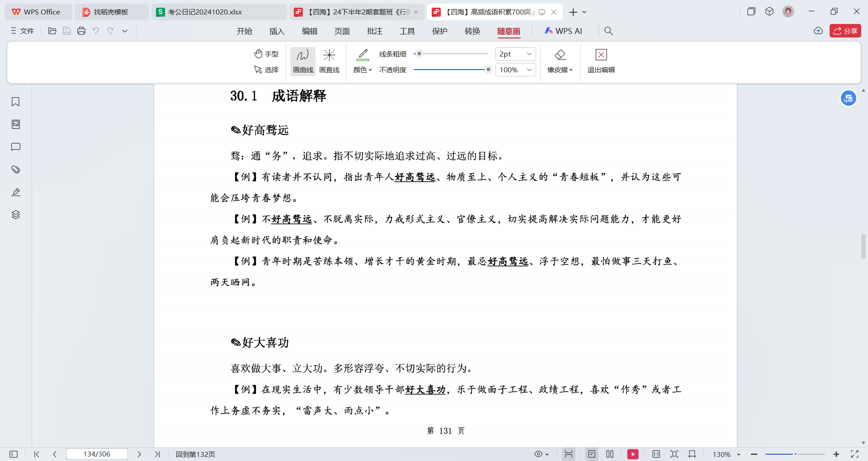Viewport: 868px width, 461px height.
Task: Open the bookmark panel in left sidebar
Action: (16, 102)
